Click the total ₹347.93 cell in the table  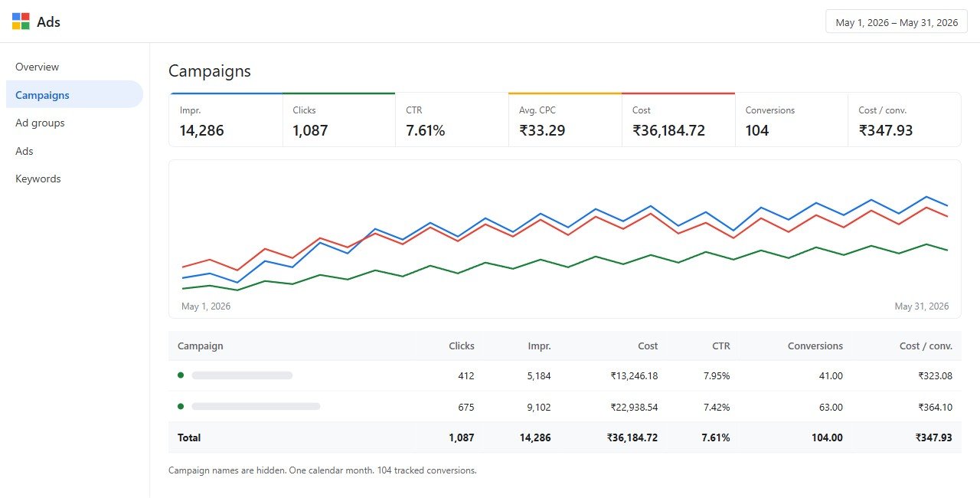(933, 437)
